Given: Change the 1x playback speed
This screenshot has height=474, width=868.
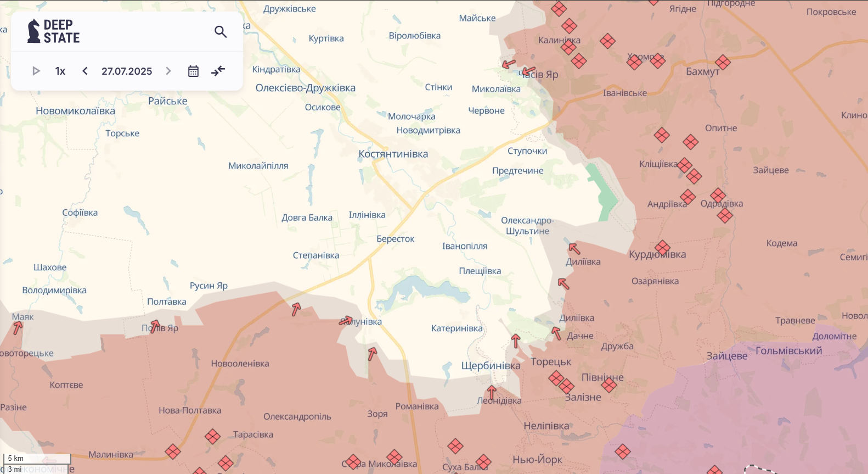Looking at the screenshot, I should [60, 71].
